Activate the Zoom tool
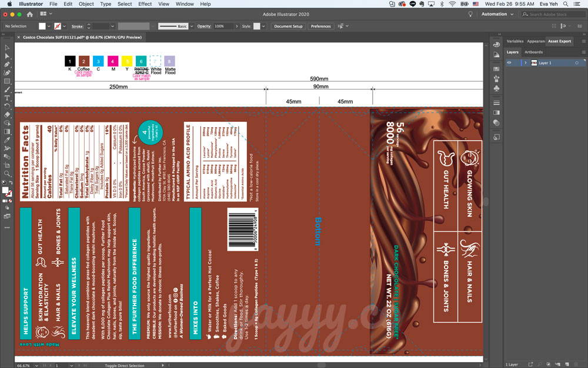The image size is (588, 368). click(x=6, y=174)
